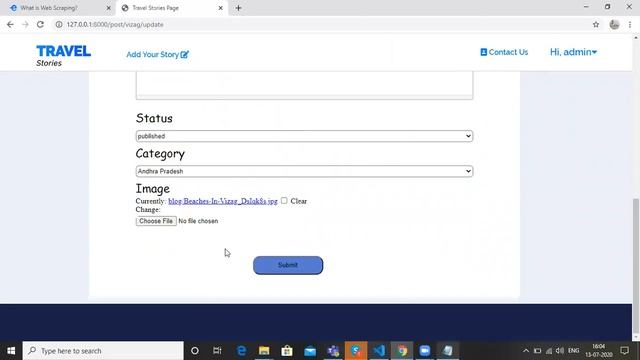Image resolution: width=640 pixels, height=360 pixels.
Task: Open the orange-highlighted taskbar app
Action: 356,351
